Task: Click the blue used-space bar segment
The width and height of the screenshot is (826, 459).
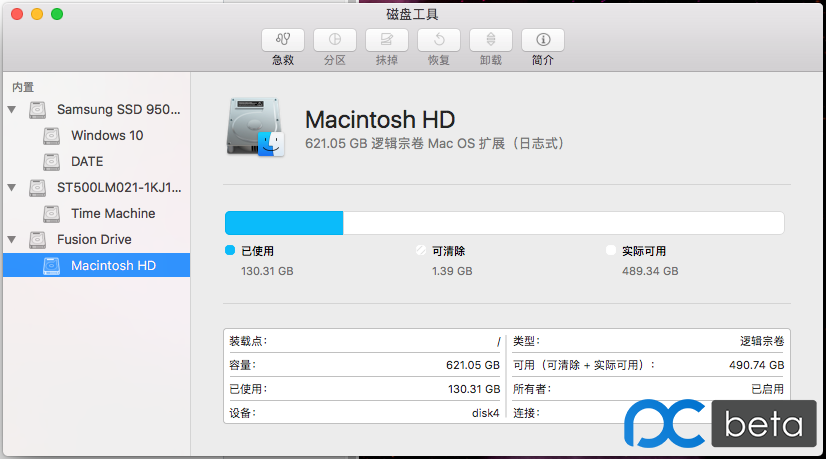Action: click(x=284, y=223)
